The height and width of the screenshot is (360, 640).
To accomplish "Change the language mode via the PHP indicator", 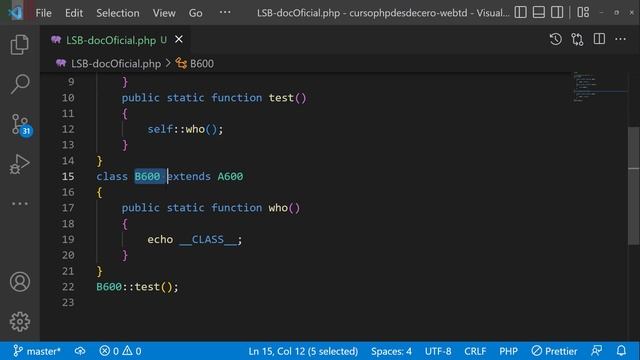I will (x=508, y=351).
